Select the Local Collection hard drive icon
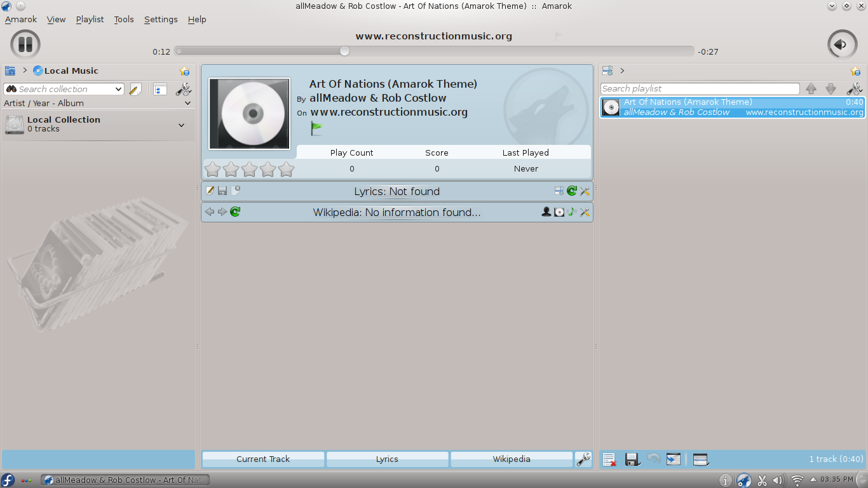 pyautogui.click(x=15, y=125)
